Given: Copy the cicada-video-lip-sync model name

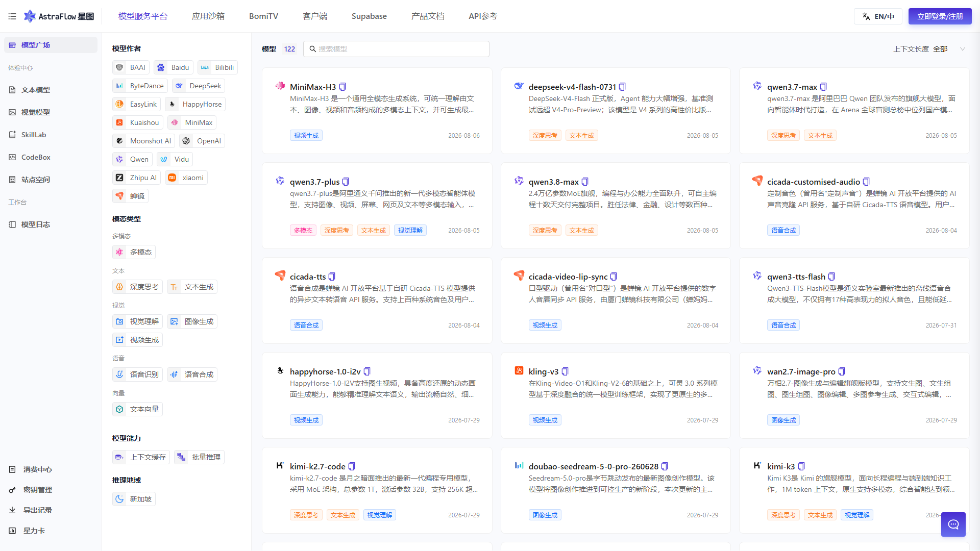Looking at the screenshot, I should [614, 277].
